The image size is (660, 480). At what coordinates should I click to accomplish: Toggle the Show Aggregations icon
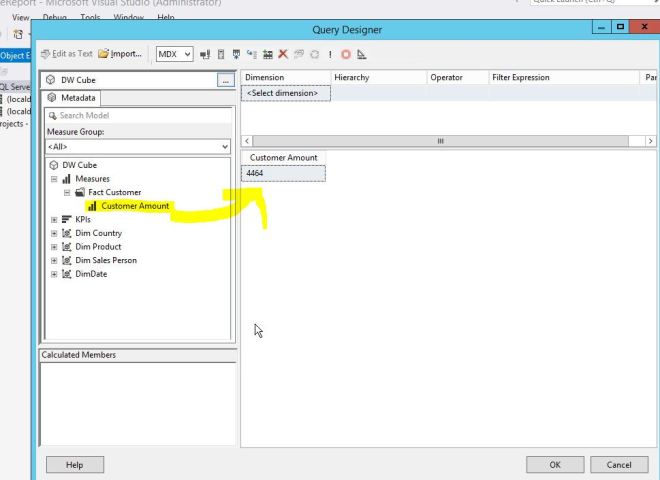coord(267,54)
